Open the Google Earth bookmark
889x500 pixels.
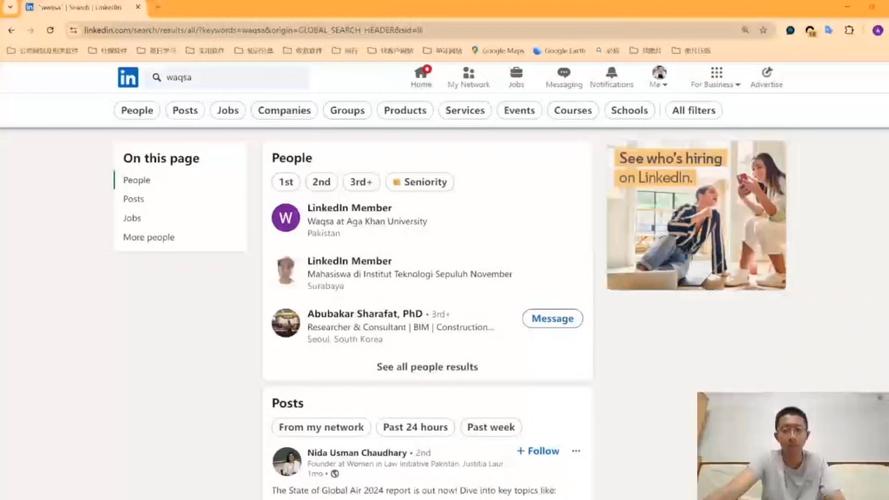[559, 50]
